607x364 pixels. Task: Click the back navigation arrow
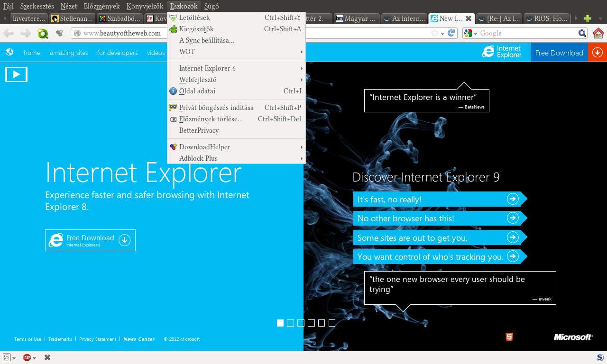tap(9, 33)
